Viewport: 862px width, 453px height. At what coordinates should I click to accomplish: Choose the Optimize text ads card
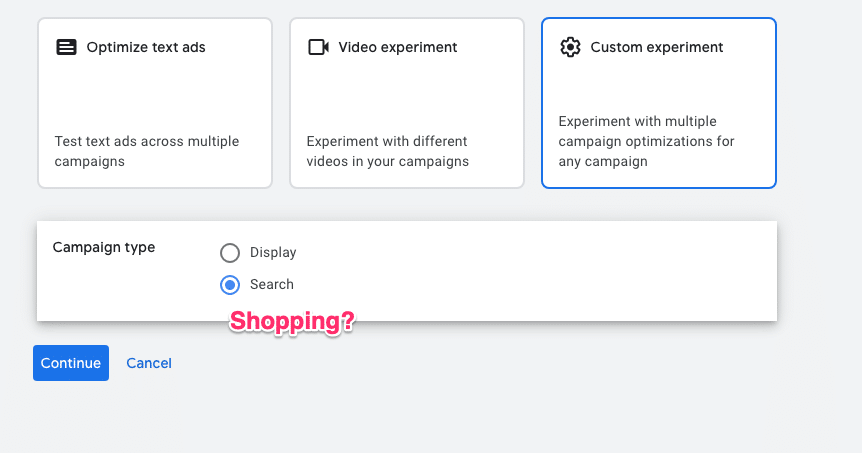[x=155, y=103]
